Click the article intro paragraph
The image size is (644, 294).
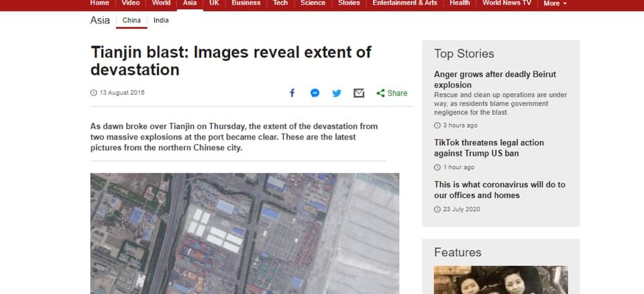[x=234, y=137]
